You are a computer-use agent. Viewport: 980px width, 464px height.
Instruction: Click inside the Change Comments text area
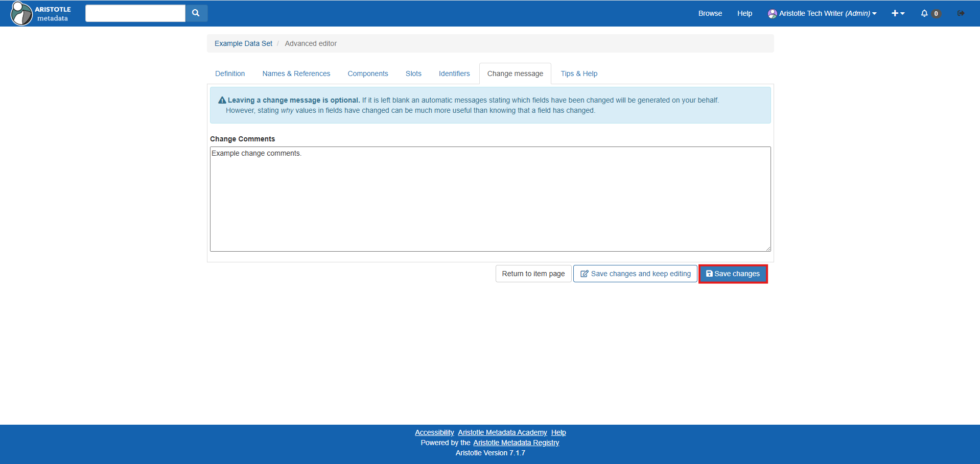click(490, 199)
